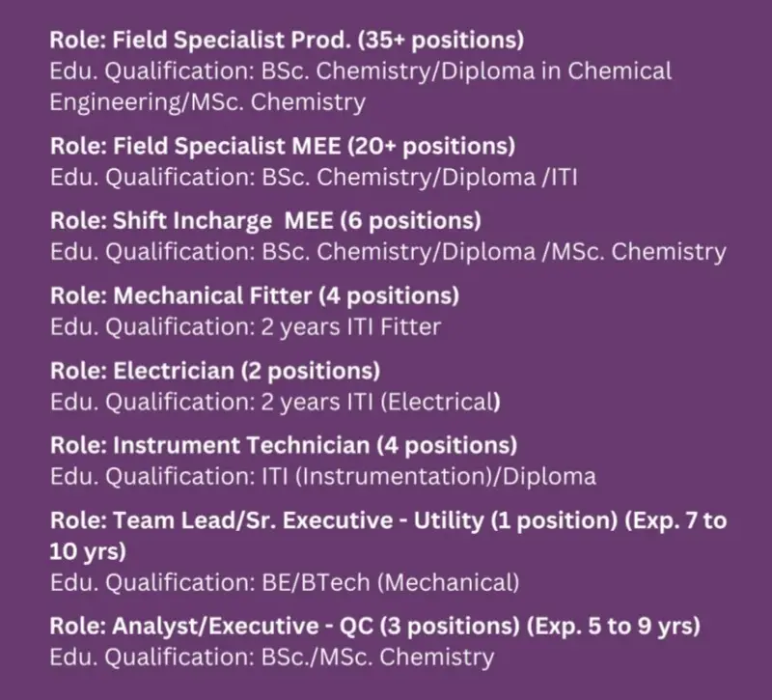Click the '(35+ positions)' text
772x700 pixels.
[441, 41]
